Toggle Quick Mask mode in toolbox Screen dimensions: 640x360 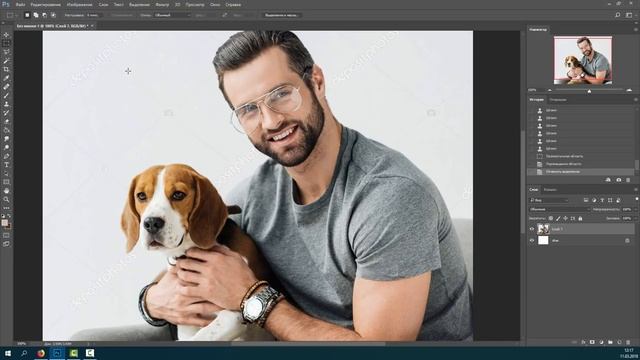6,236
